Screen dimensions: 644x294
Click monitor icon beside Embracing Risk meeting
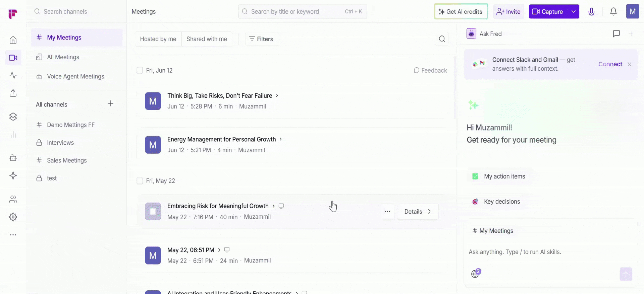point(281,206)
